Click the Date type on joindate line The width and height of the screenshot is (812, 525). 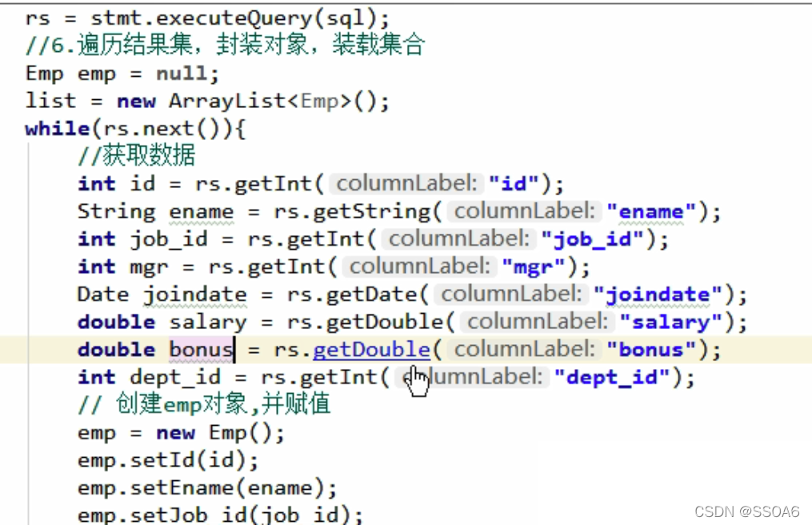(x=103, y=295)
